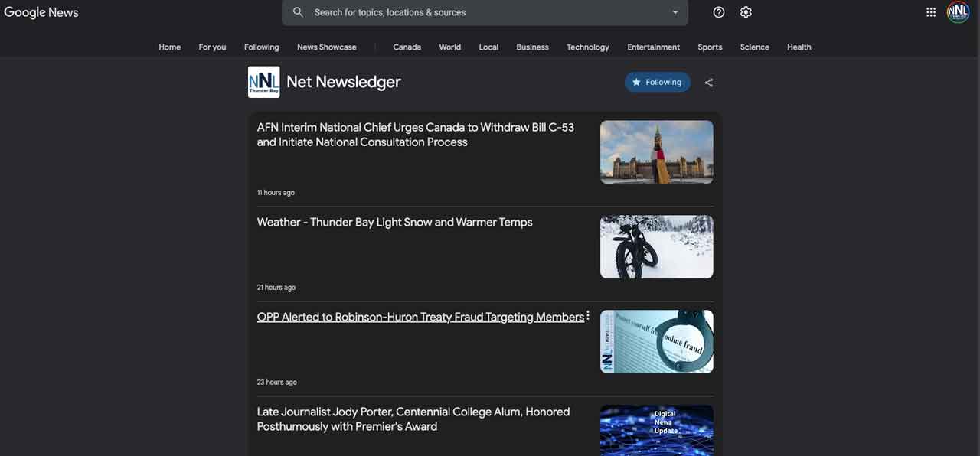The height and width of the screenshot is (456, 980).
Task: Select the Sports section
Action: pyautogui.click(x=710, y=47)
